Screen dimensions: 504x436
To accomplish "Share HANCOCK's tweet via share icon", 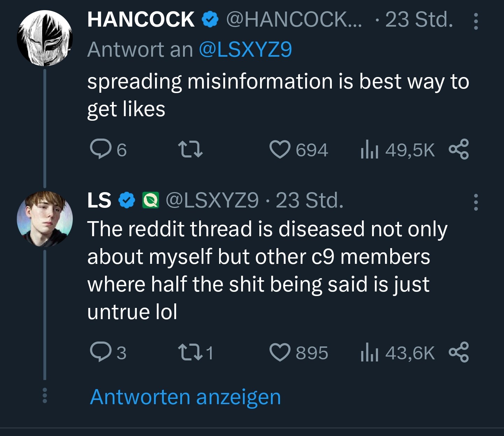I will [x=459, y=149].
